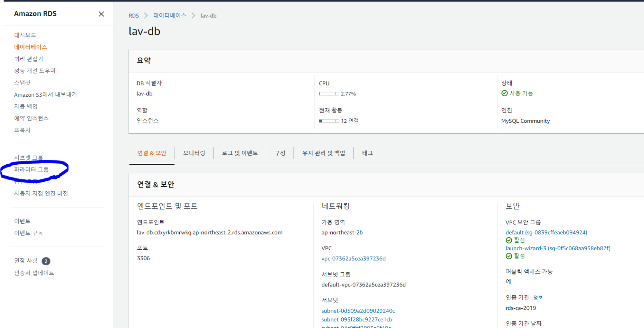Open launch-wizard-3 security group link

558,248
